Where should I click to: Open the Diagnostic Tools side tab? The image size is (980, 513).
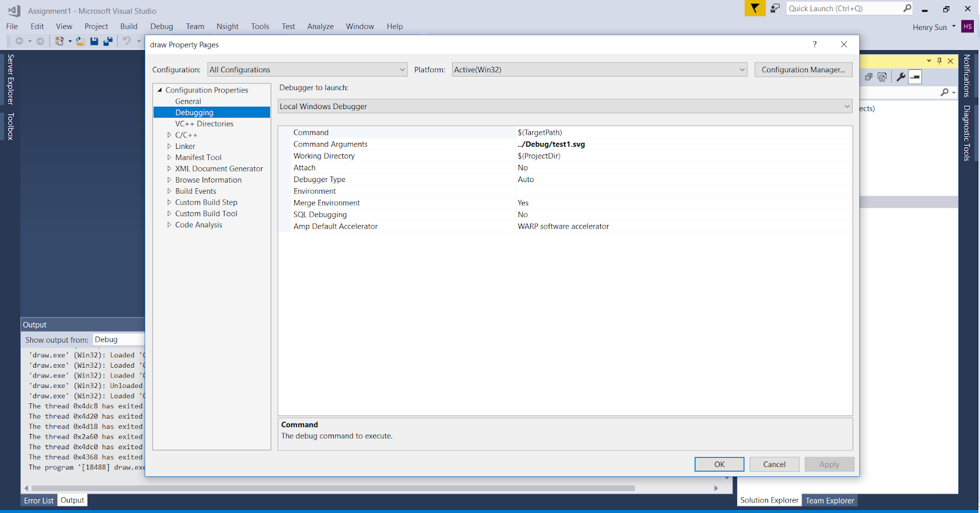(x=967, y=133)
